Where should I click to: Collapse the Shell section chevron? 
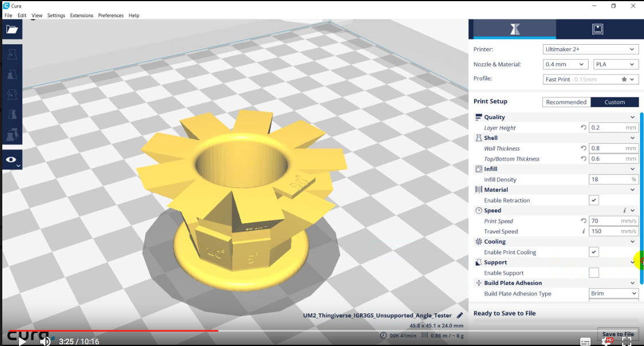pyautogui.click(x=633, y=138)
